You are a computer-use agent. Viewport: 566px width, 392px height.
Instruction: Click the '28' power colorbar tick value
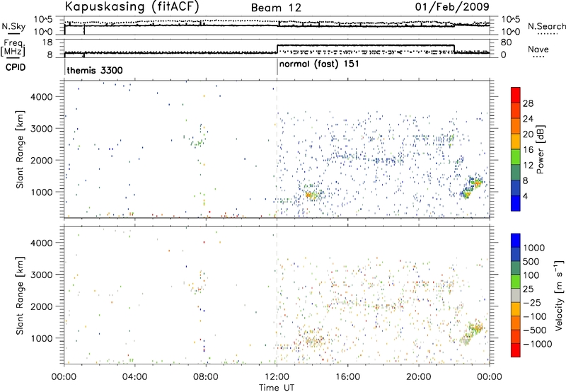(x=528, y=103)
